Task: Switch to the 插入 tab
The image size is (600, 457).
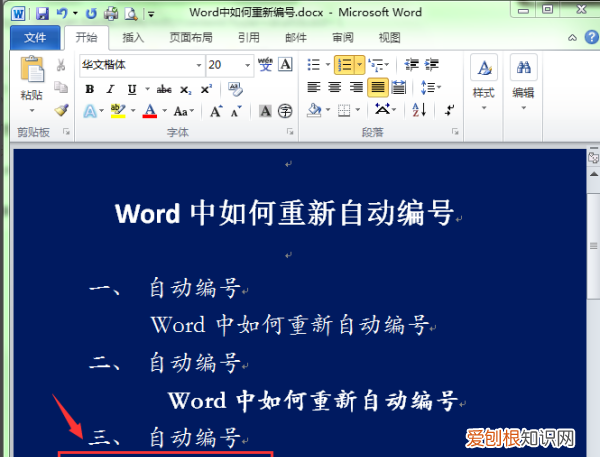Action: coord(133,38)
